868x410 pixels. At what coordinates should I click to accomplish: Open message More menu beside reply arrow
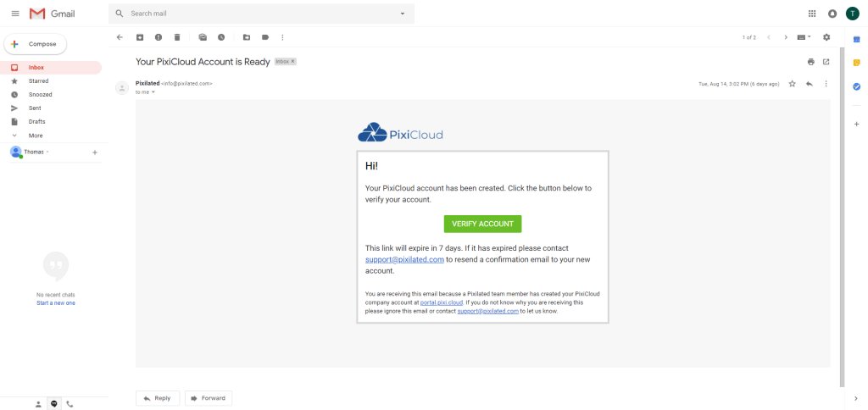tap(826, 84)
